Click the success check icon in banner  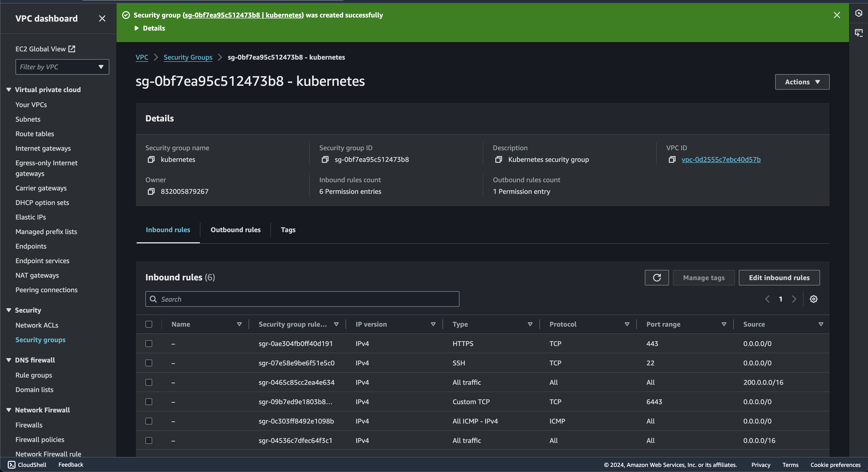(x=126, y=15)
